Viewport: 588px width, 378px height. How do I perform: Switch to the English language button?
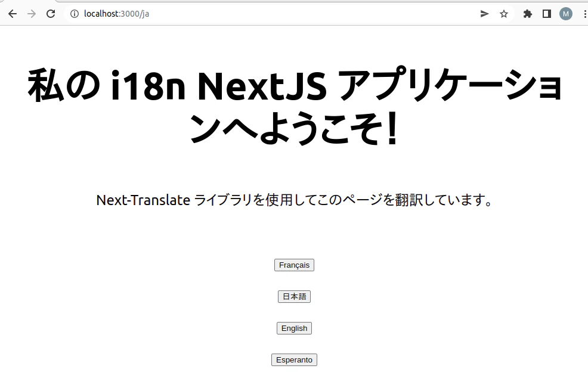click(294, 328)
